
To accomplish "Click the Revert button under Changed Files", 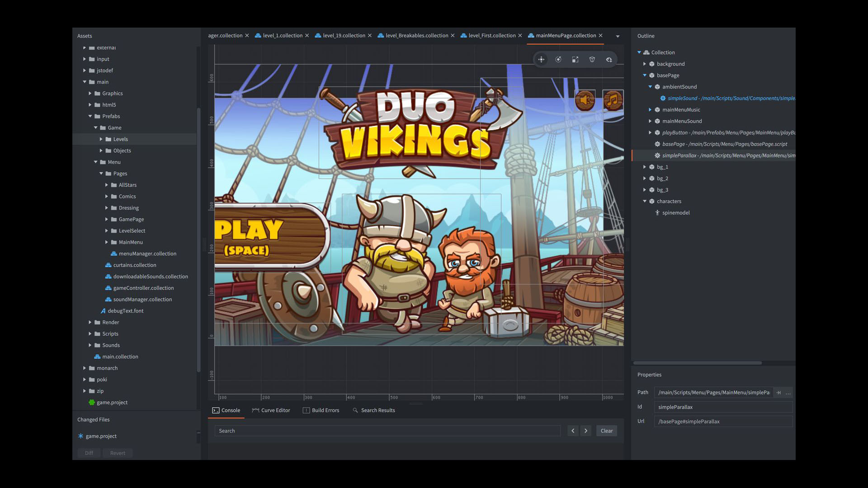I will [x=118, y=453].
